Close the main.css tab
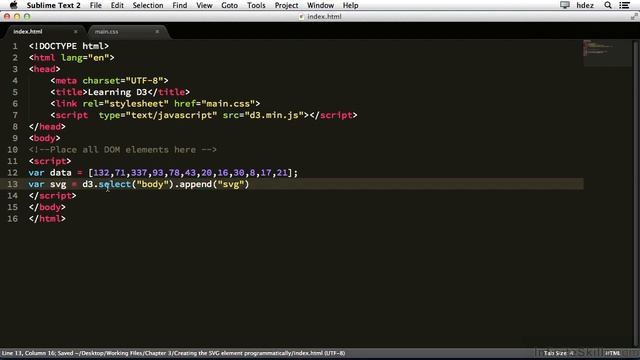Image resolution: width=640 pixels, height=360 pixels. (x=157, y=31)
